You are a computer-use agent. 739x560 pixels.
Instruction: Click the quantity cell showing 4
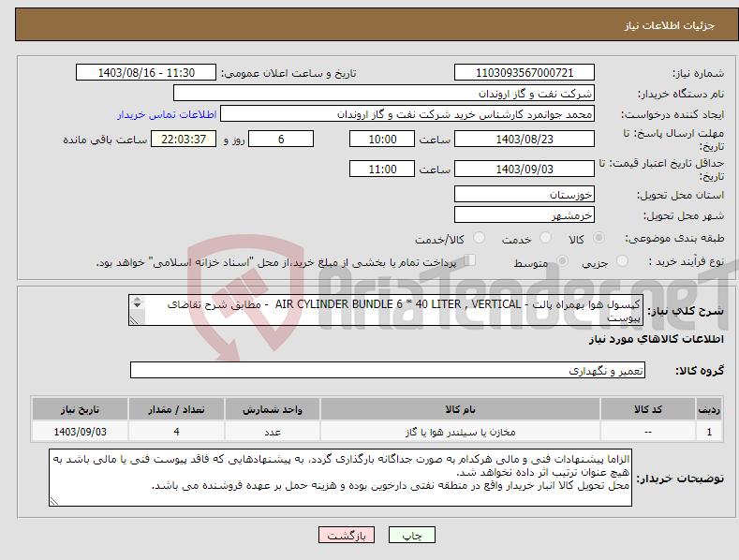[x=176, y=432]
